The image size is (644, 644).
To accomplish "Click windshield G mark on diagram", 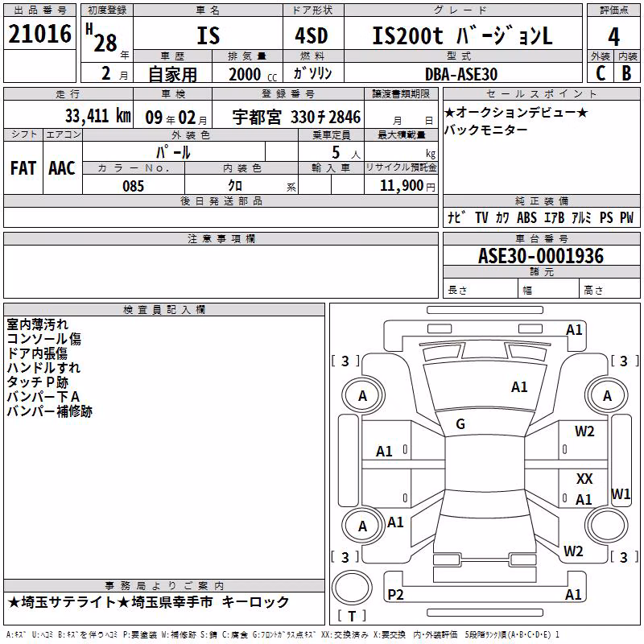I will [x=460, y=424].
